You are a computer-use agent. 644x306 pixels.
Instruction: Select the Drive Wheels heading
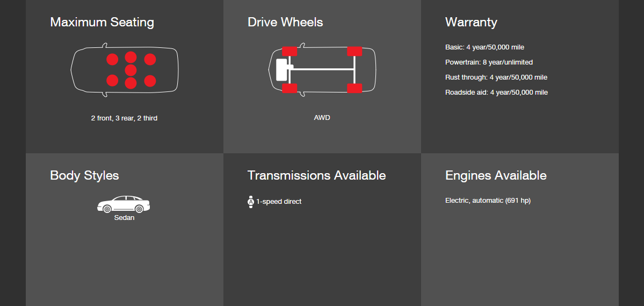click(285, 23)
